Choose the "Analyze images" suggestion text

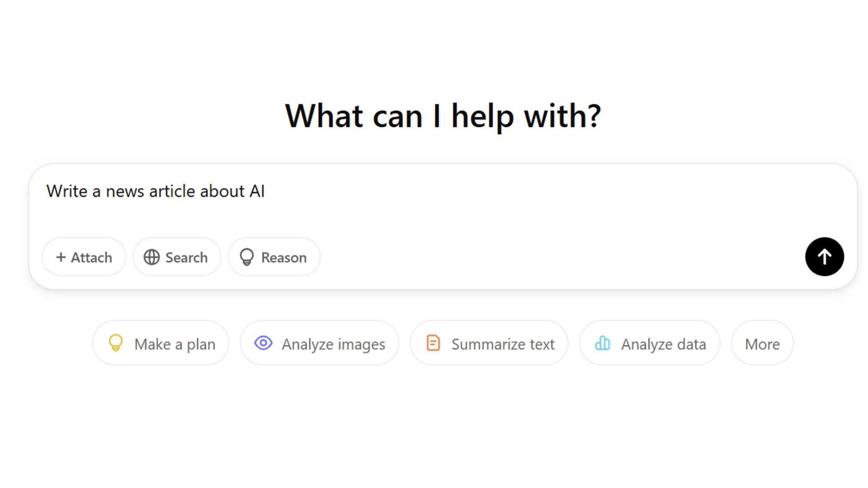[334, 344]
